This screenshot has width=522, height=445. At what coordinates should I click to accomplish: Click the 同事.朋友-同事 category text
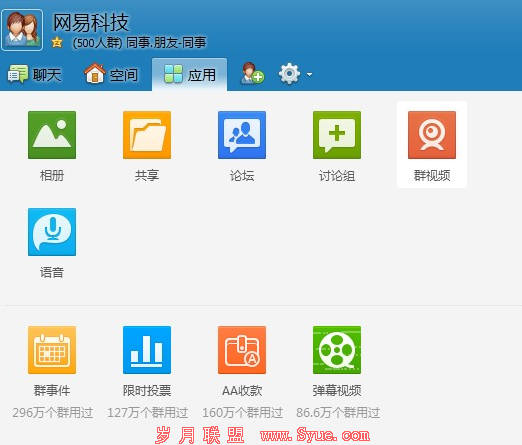pos(166,43)
